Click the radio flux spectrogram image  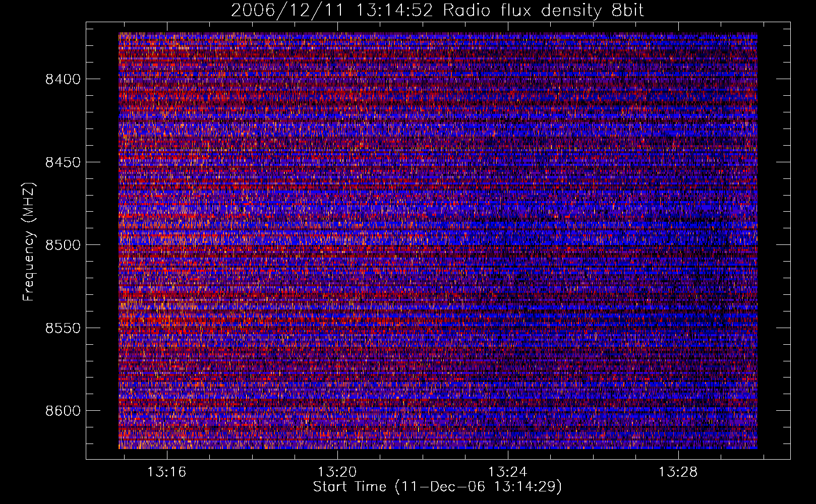pyautogui.click(x=438, y=240)
